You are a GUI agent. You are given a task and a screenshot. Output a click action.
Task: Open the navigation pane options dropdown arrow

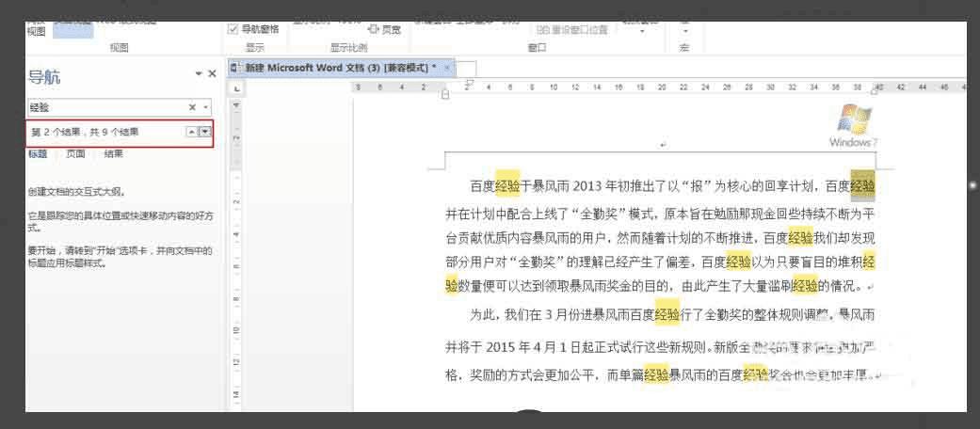pyautogui.click(x=199, y=73)
